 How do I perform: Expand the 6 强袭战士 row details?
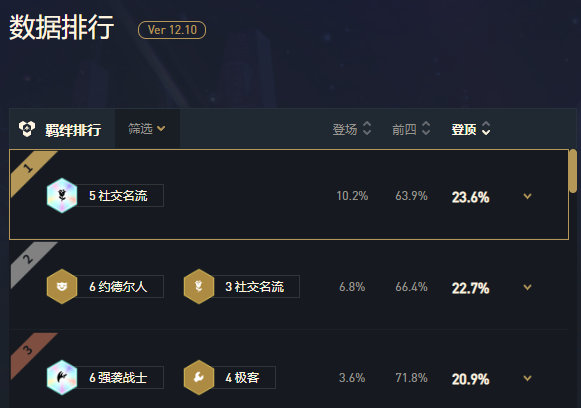click(527, 378)
